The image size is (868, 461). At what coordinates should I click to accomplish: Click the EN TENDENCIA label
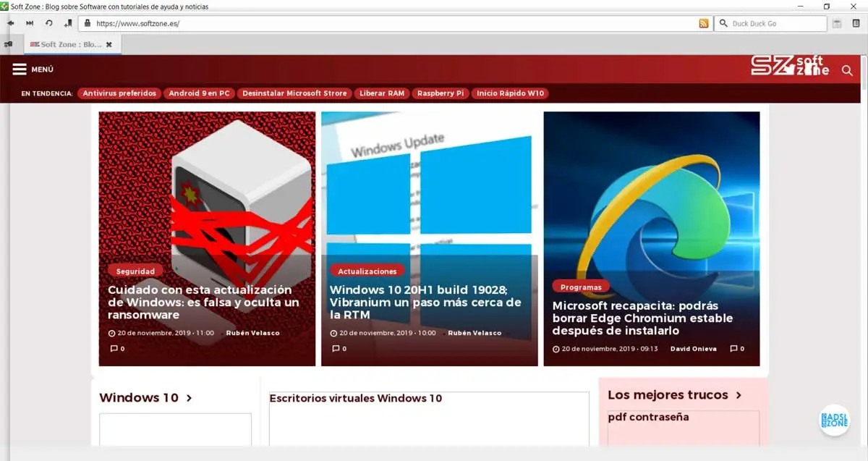[x=47, y=93]
